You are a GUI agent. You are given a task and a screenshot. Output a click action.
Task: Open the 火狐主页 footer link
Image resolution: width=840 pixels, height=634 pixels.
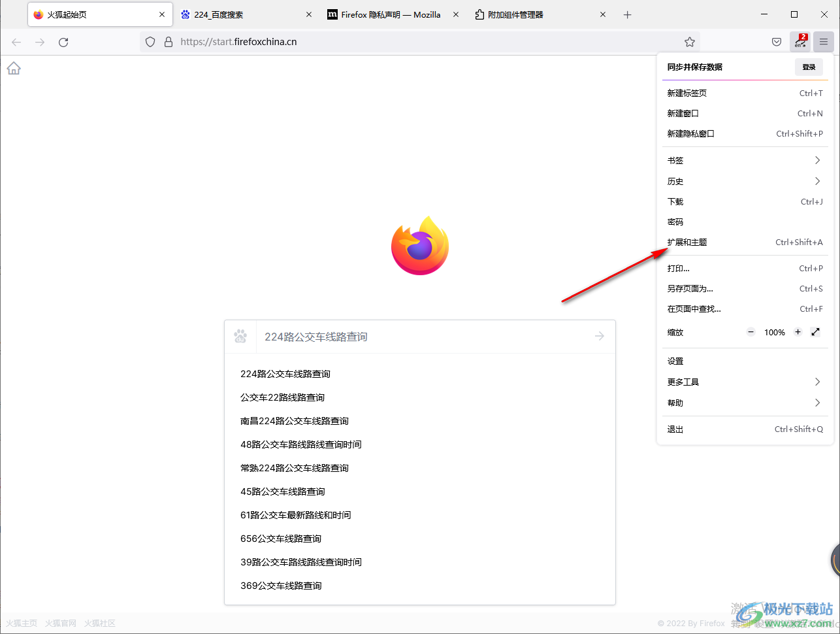pos(22,624)
